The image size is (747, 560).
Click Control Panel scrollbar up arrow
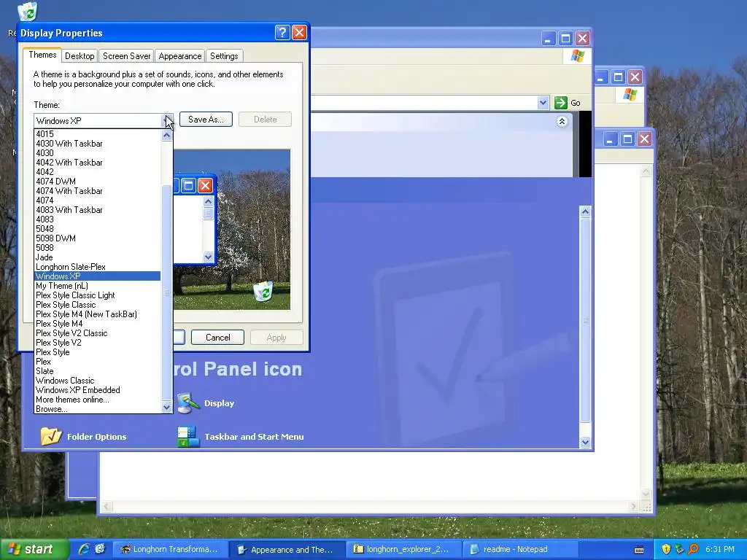pyautogui.click(x=585, y=211)
